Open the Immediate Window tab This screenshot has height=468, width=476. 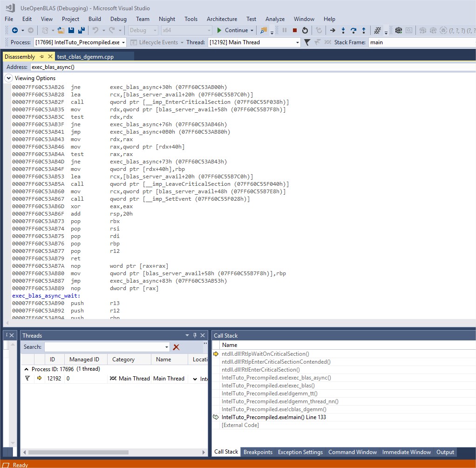coord(406,452)
